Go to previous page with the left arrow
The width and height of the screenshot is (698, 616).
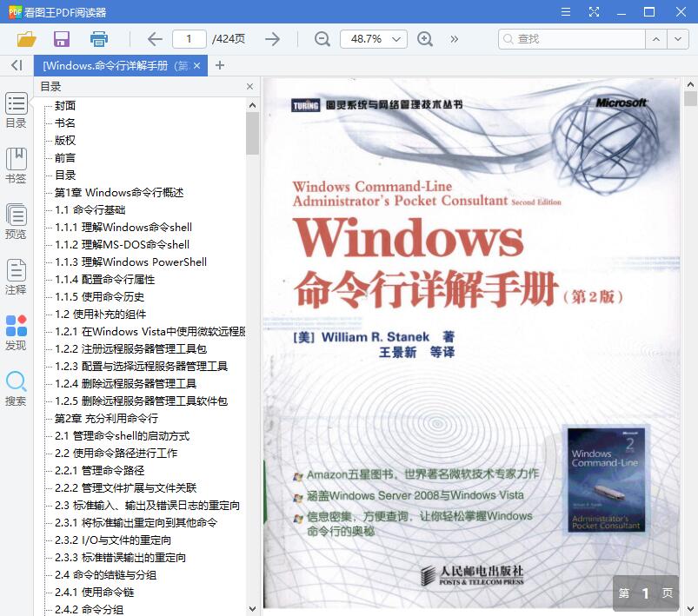point(155,39)
